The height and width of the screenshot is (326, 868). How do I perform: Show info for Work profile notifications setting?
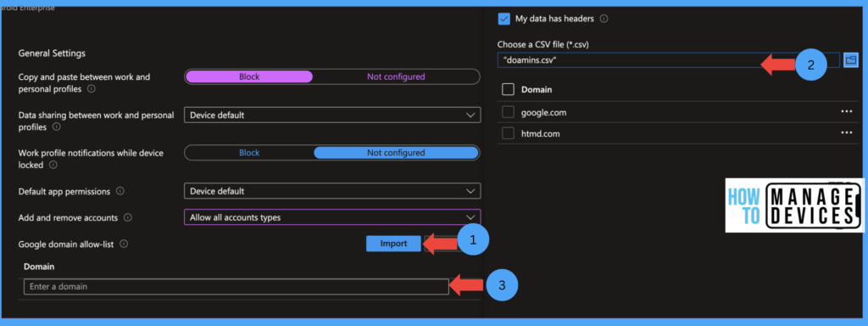tap(53, 166)
